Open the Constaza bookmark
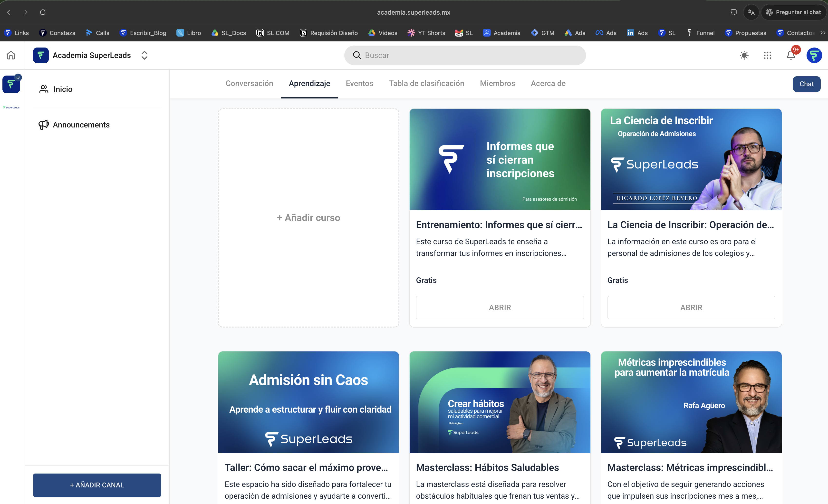Viewport: 828px width, 504px height. point(57,33)
